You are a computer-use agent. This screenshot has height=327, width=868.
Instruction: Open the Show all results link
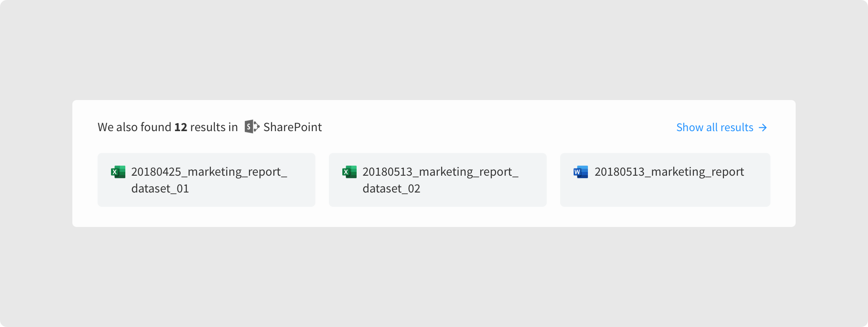tap(715, 127)
